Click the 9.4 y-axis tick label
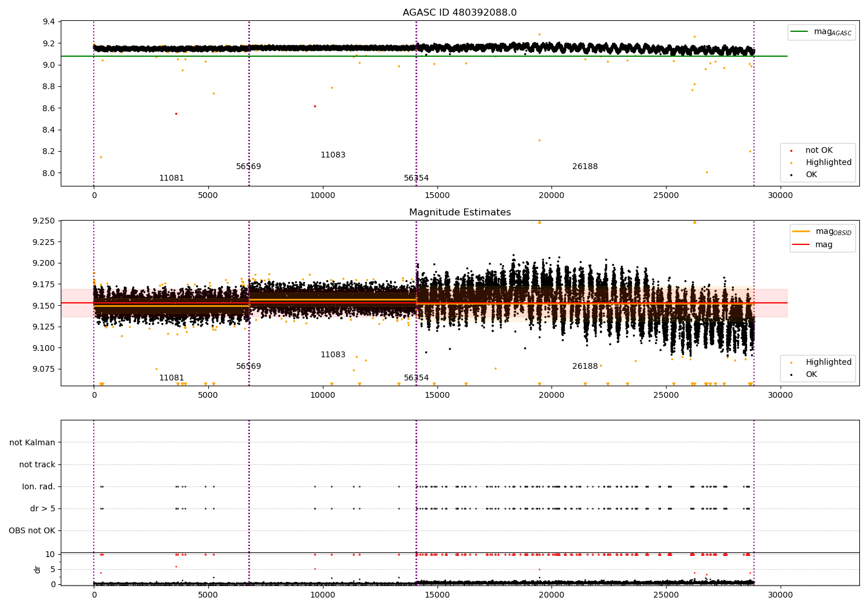The width and height of the screenshot is (868, 608). click(49, 22)
